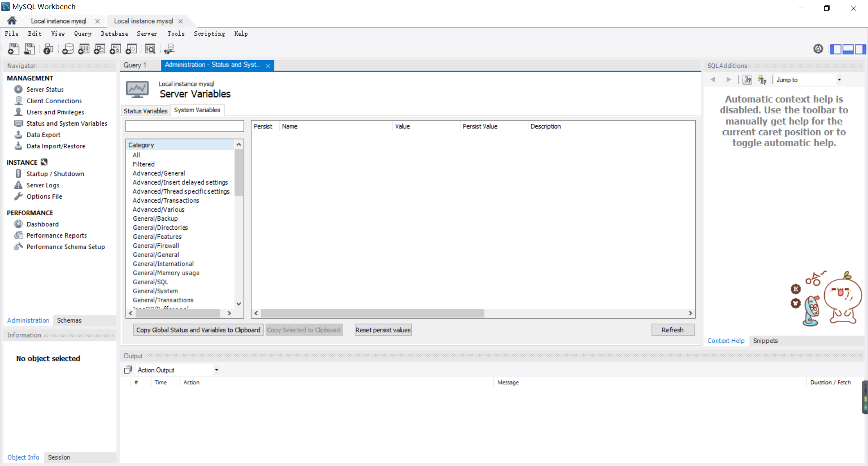Open the File menu

pyautogui.click(x=12, y=33)
